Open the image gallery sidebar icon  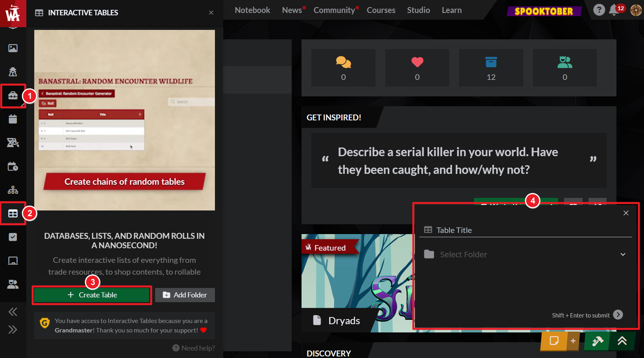[13, 48]
